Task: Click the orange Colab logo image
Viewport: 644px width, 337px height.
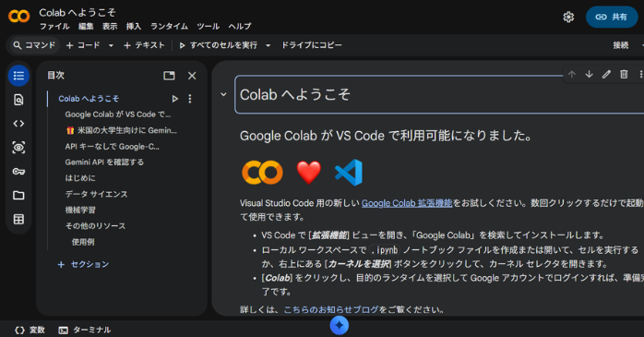Action: tap(262, 173)
